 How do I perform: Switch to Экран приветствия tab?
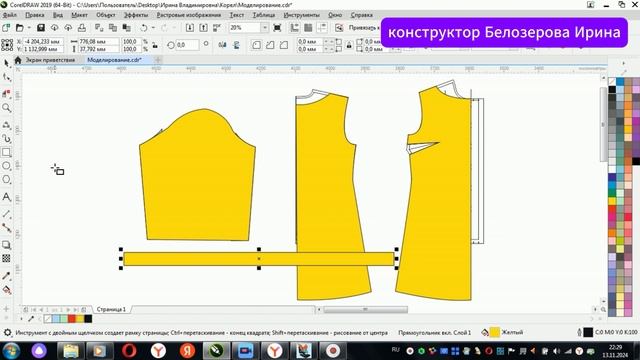[50, 60]
